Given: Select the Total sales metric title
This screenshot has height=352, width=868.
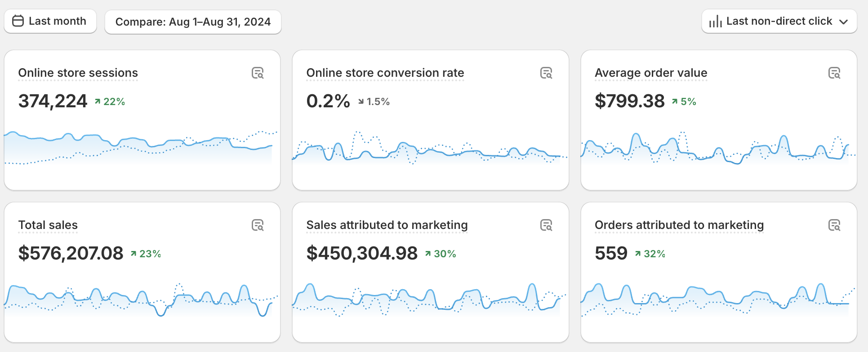Looking at the screenshot, I should point(48,225).
